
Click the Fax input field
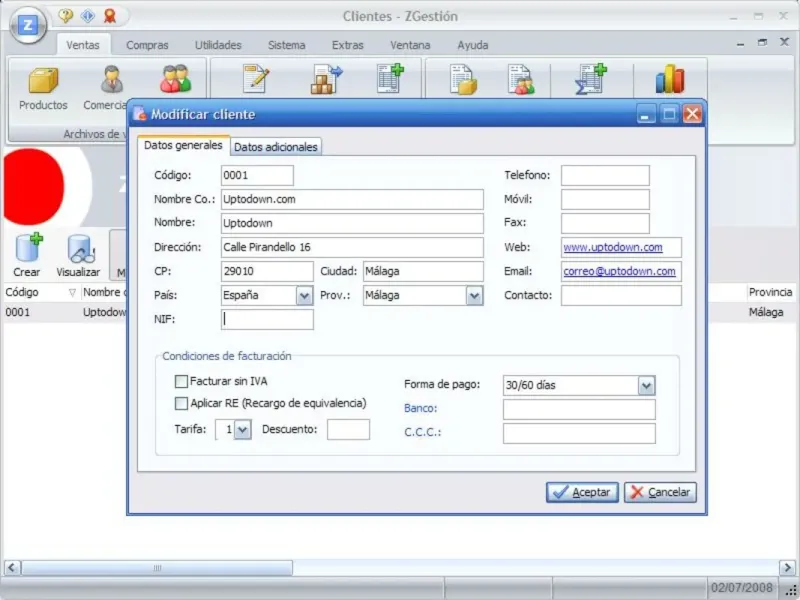point(605,223)
